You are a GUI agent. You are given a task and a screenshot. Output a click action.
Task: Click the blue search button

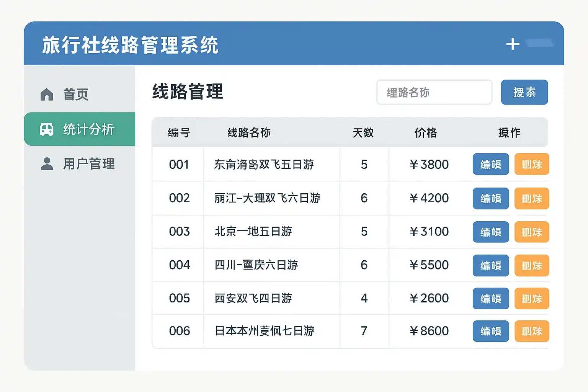(x=524, y=92)
